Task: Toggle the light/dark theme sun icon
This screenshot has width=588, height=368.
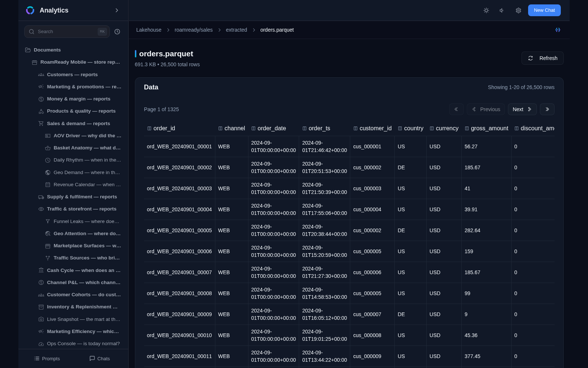Action: 486,10
